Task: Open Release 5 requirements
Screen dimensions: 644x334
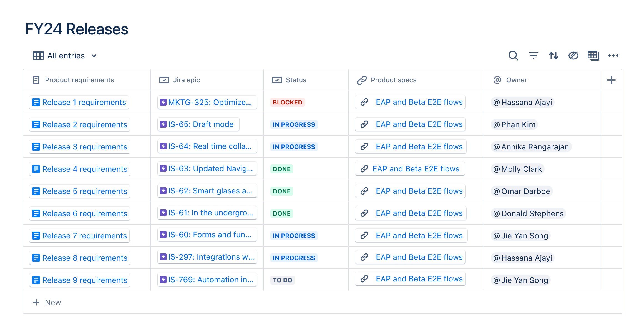Action: click(79, 191)
